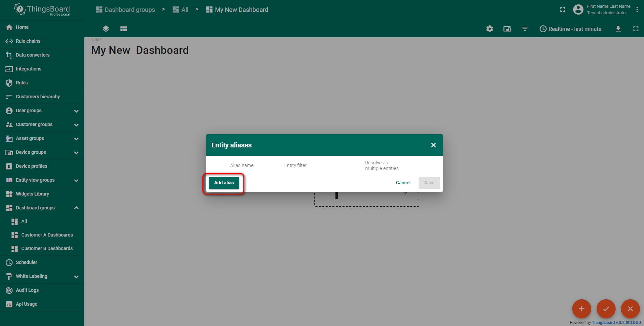This screenshot has height=326, width=644.
Task: Click the Integrations icon
Action: click(9, 69)
